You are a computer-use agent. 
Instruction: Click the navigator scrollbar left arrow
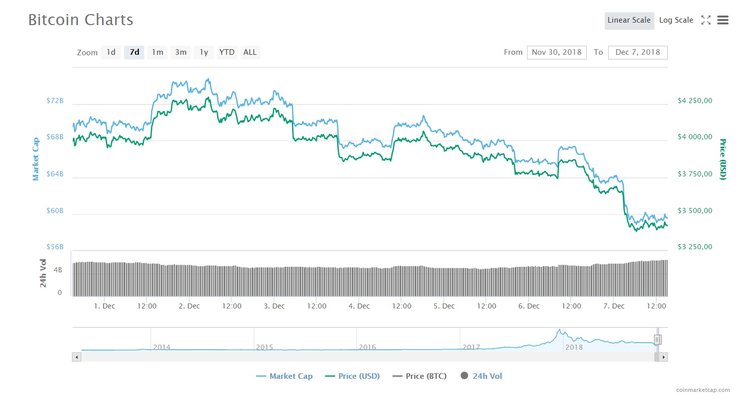pyautogui.click(x=77, y=355)
